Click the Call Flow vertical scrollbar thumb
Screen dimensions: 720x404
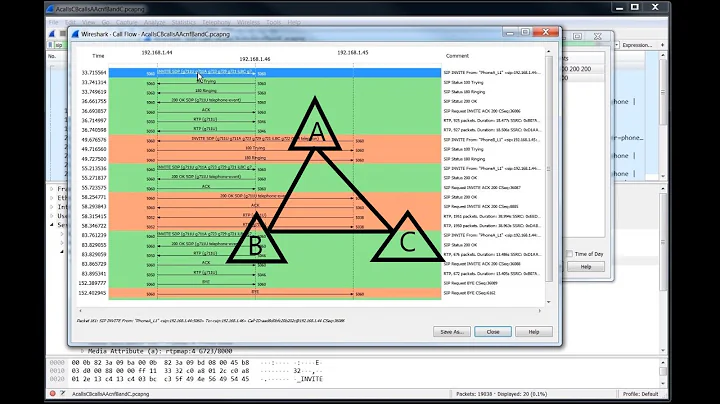pos(549,169)
